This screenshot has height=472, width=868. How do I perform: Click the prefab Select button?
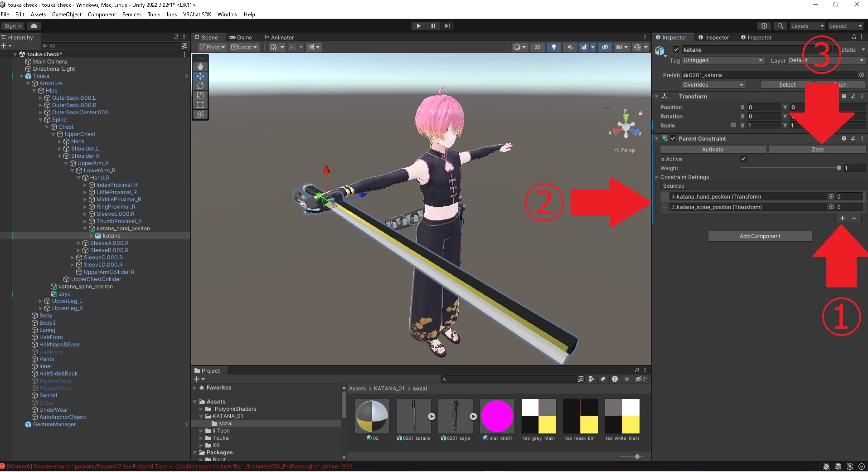(x=787, y=85)
